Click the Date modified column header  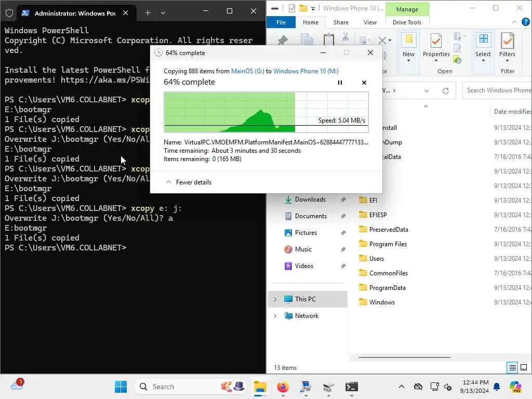512,112
